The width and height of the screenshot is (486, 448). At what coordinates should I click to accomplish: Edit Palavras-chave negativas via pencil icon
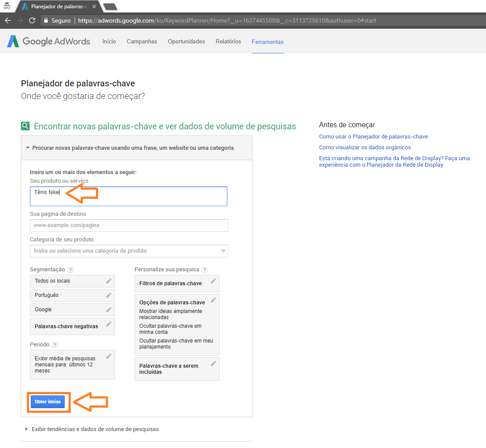(109, 324)
